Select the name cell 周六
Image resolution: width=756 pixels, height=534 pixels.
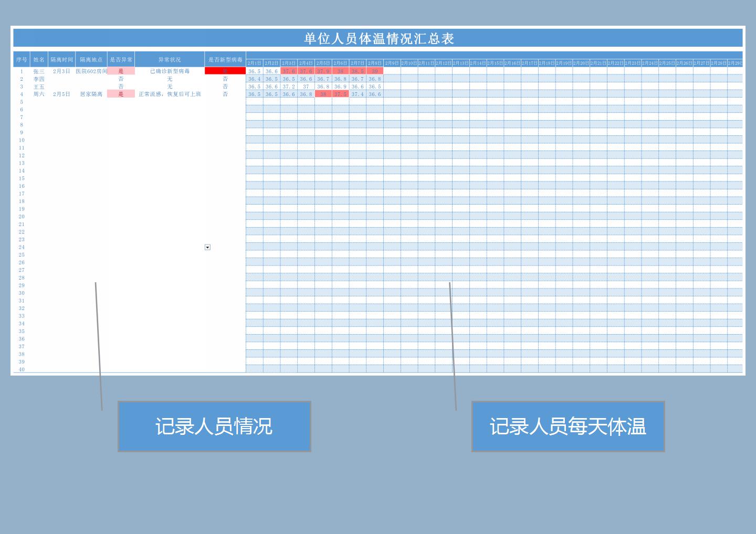39,94
